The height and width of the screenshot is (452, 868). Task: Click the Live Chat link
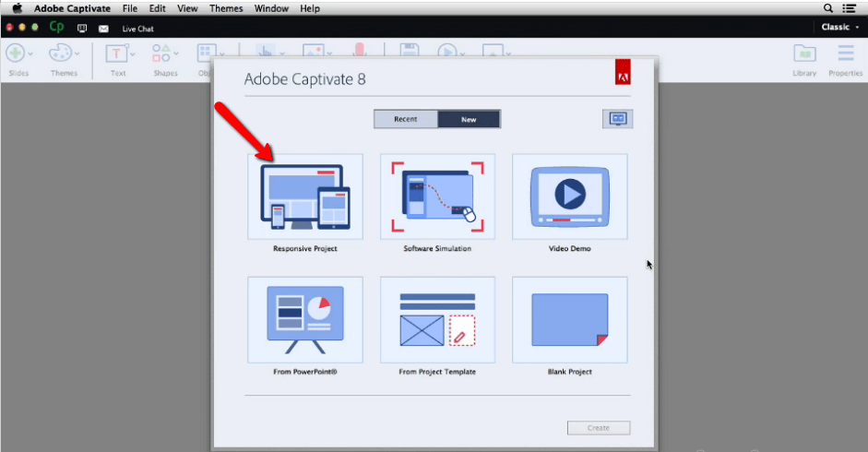(137, 29)
